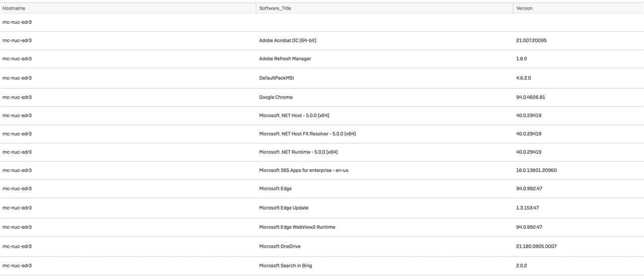
Task: Click the Microsoft Edge Update title
Action: pyautogui.click(x=284, y=208)
